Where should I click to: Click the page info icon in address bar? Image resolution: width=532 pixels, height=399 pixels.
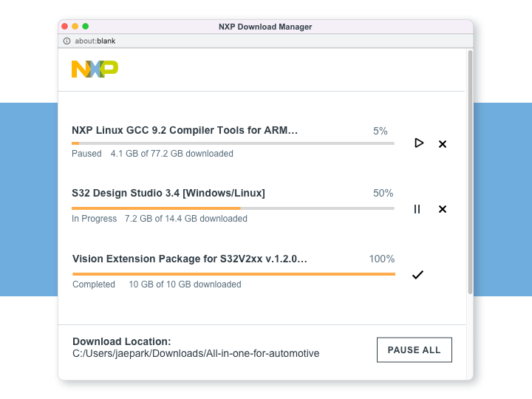66,41
